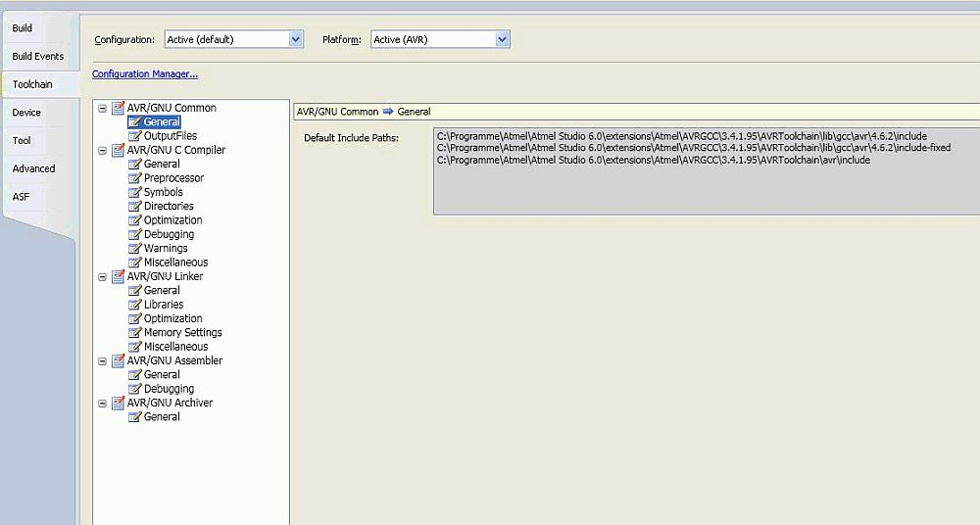Screen dimensions: 980x525
Task: Open C Compiler Debugging settings
Action: pos(169,234)
